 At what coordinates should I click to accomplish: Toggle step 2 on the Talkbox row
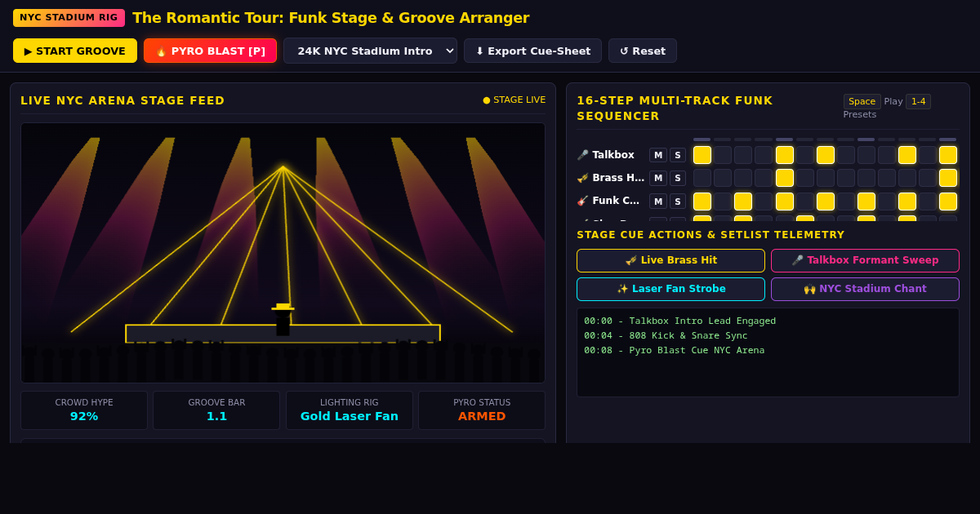click(x=723, y=155)
